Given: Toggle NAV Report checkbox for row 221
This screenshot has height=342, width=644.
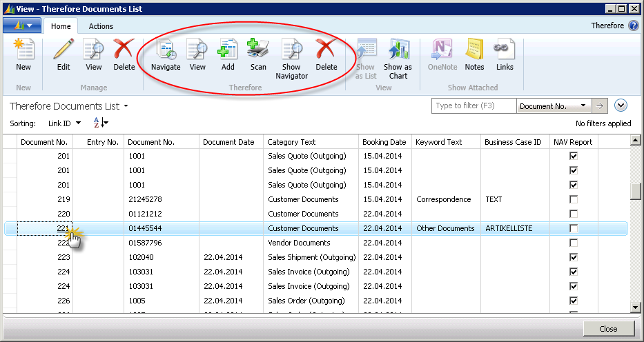Looking at the screenshot, I should pyautogui.click(x=573, y=228).
